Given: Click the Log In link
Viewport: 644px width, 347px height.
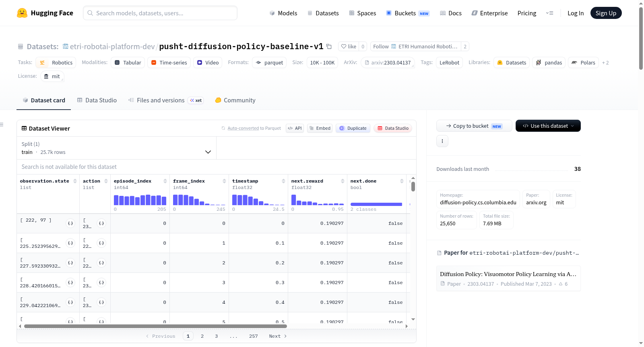Looking at the screenshot, I should coord(576,13).
